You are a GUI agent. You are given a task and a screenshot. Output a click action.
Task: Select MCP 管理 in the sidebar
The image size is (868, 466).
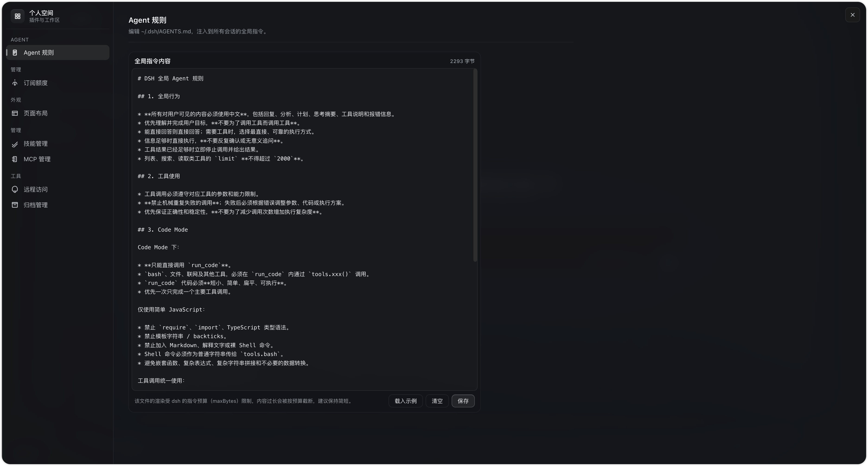[x=58, y=159]
